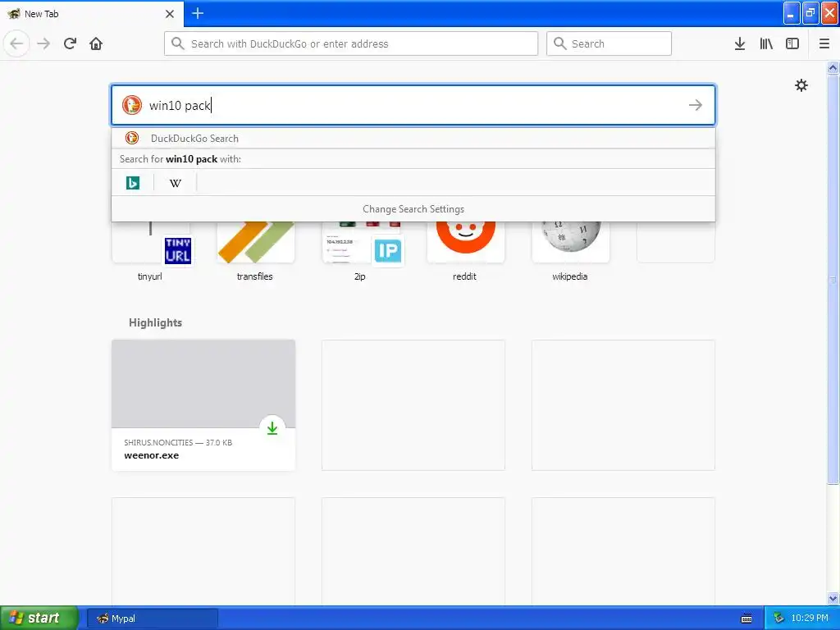840x630 pixels.
Task: Go back with the back arrow button
Action: [x=16, y=43]
